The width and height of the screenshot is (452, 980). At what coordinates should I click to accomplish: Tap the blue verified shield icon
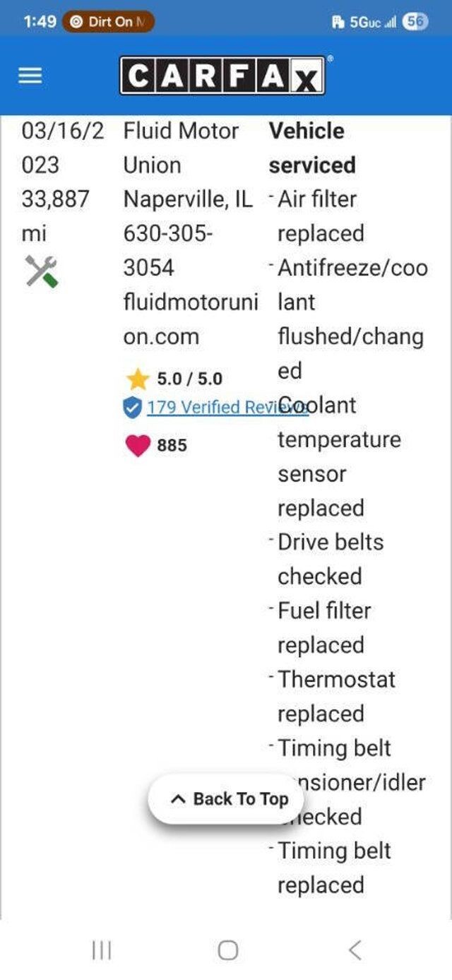point(132,408)
